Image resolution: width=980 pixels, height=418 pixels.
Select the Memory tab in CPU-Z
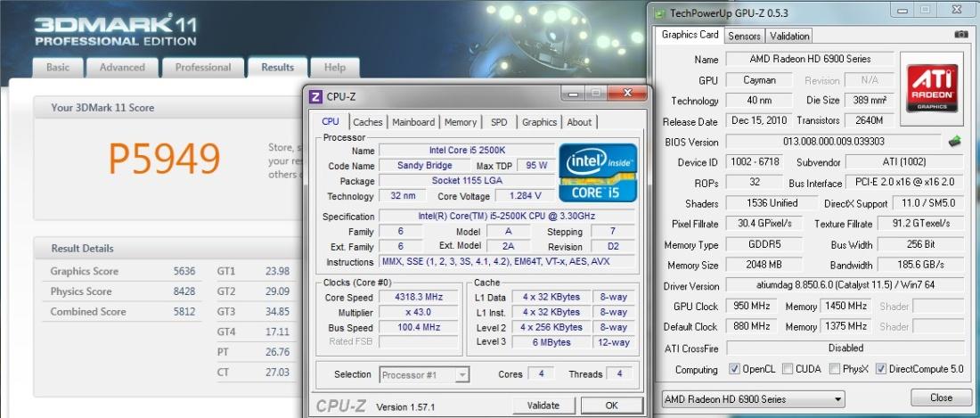(461, 122)
